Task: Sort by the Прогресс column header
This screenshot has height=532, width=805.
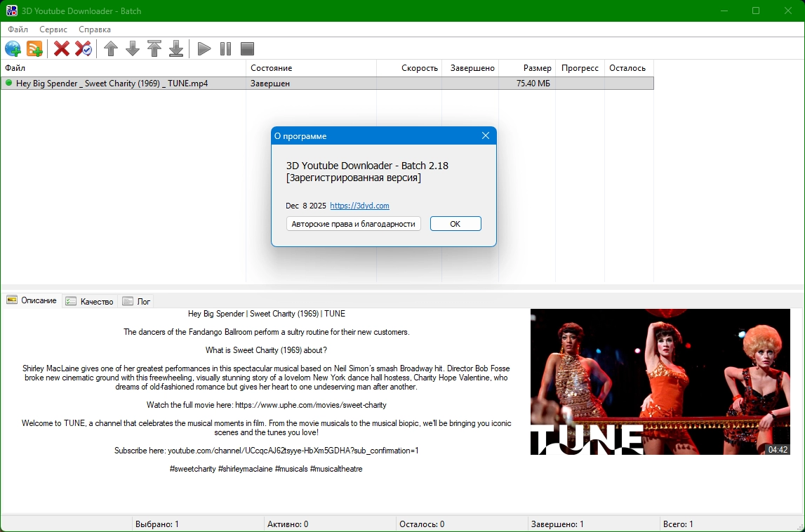Action: 580,68
